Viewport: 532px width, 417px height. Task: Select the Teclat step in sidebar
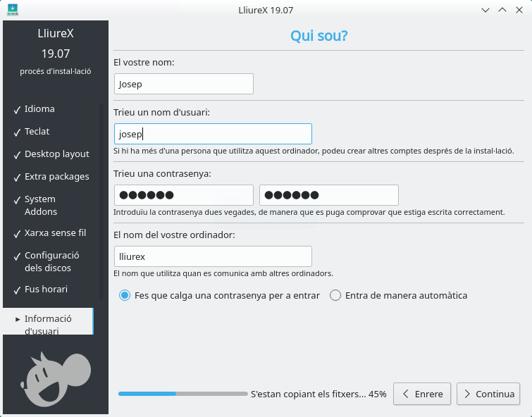coord(37,131)
